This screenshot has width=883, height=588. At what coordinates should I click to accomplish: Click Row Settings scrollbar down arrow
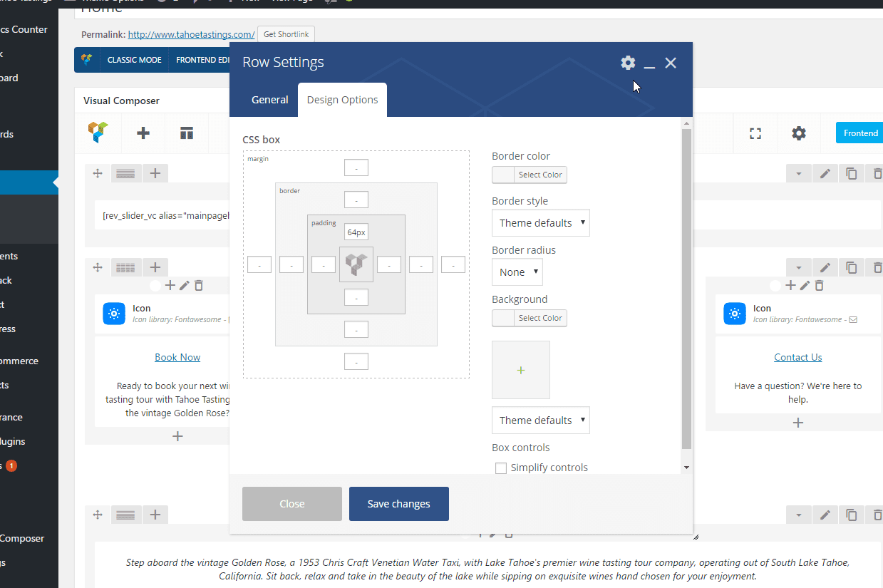point(686,468)
